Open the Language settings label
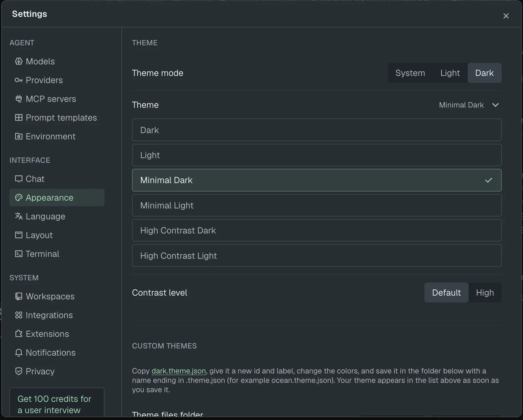Image resolution: width=523 pixels, height=420 pixels. click(x=45, y=216)
